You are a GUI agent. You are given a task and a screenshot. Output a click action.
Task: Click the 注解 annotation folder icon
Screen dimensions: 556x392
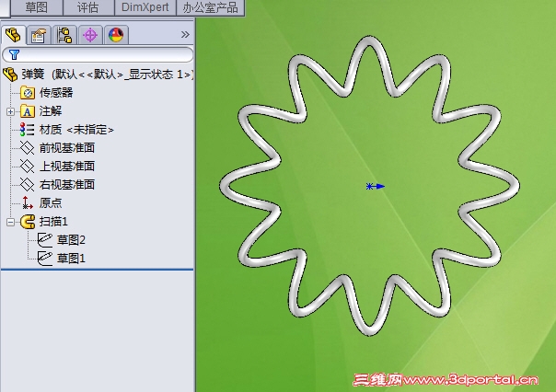pos(28,111)
